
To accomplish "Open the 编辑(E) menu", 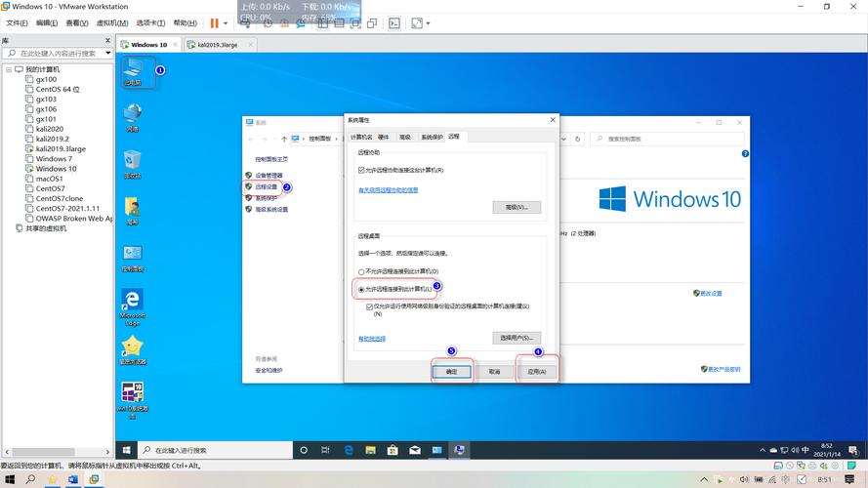I will click(47, 22).
